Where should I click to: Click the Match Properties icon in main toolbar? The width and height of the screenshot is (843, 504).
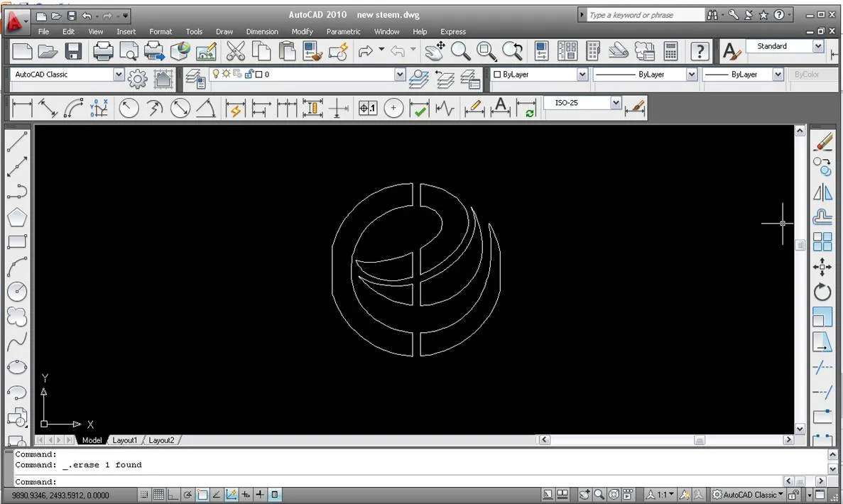[312, 52]
